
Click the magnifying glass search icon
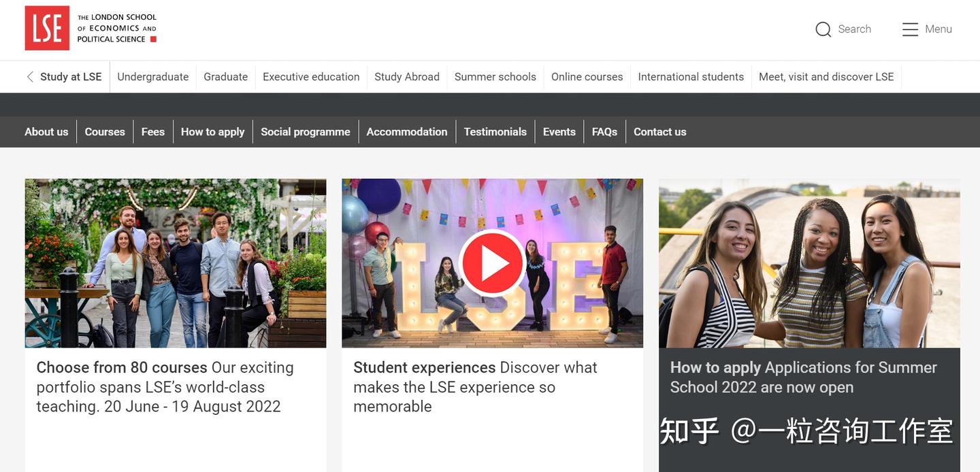tap(823, 29)
